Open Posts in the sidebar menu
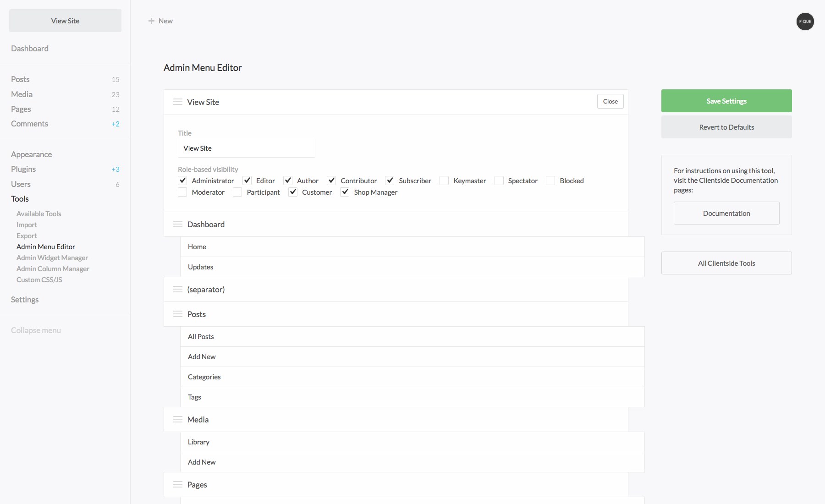The width and height of the screenshot is (825, 504). 20,79
